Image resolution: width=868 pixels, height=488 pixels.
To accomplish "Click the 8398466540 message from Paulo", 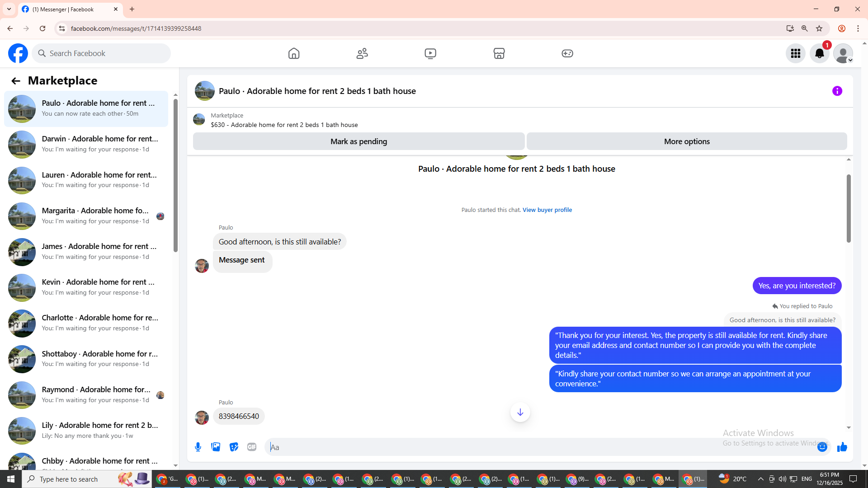I will pyautogui.click(x=239, y=416).
